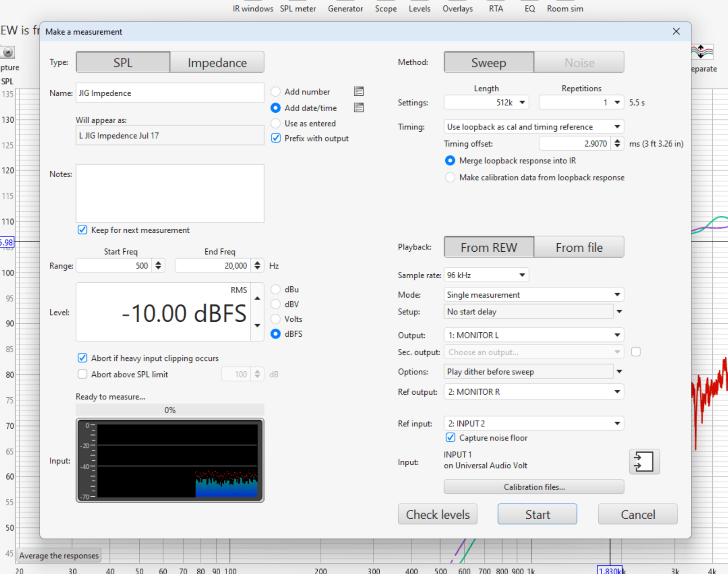Click the Start Freq stepper arrows
Image resolution: width=728 pixels, height=574 pixels.
click(158, 266)
